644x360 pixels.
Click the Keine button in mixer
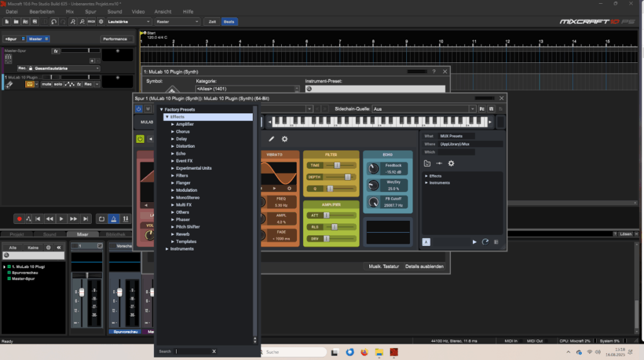point(33,247)
